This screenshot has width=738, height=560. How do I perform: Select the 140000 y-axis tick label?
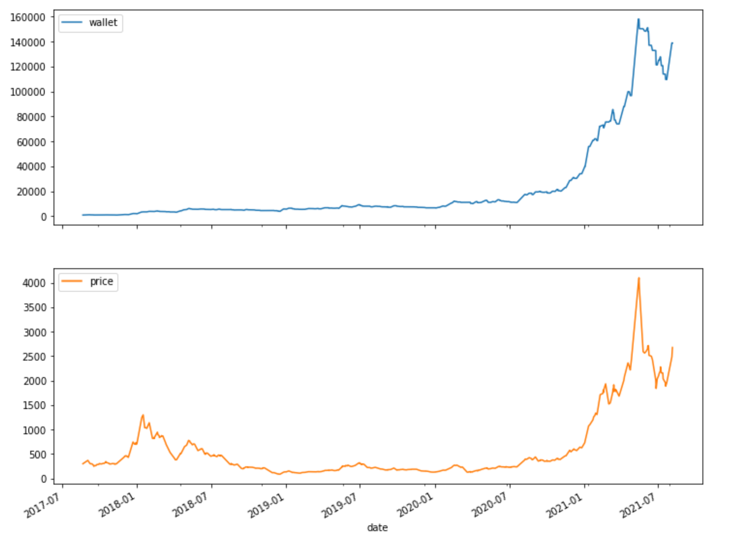(28, 42)
